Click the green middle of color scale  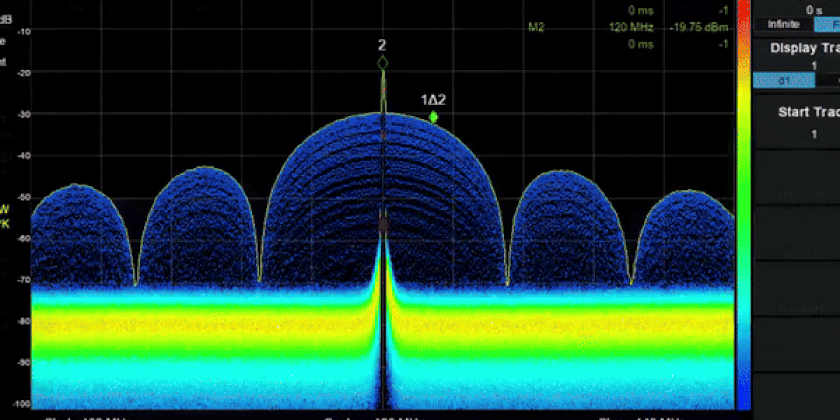coord(743,200)
